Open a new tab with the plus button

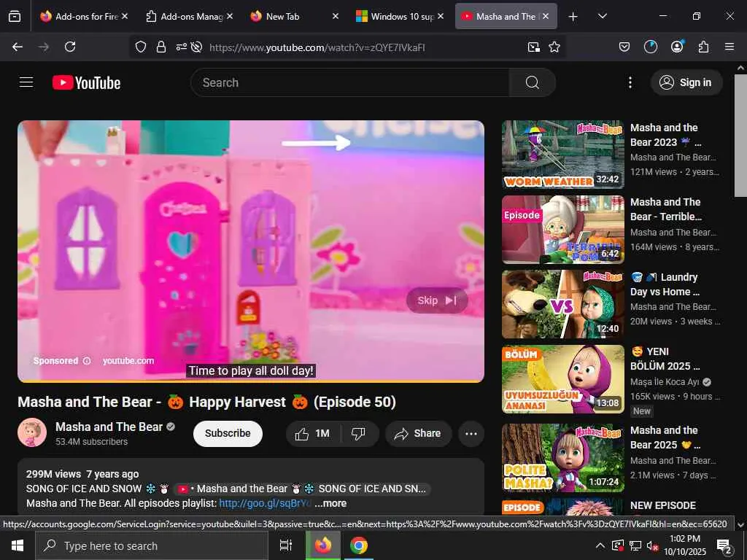tap(573, 17)
